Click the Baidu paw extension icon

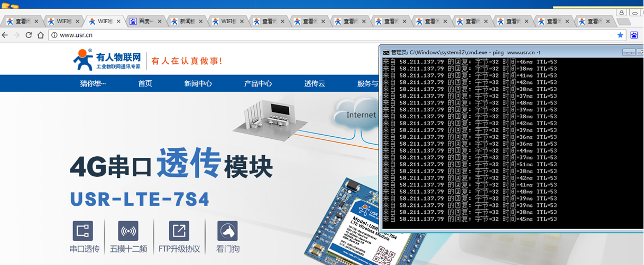(x=634, y=35)
